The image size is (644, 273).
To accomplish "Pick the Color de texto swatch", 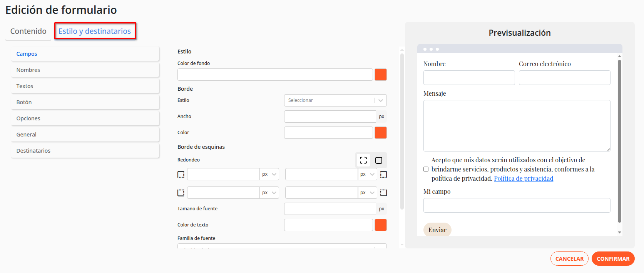I will click(380, 225).
